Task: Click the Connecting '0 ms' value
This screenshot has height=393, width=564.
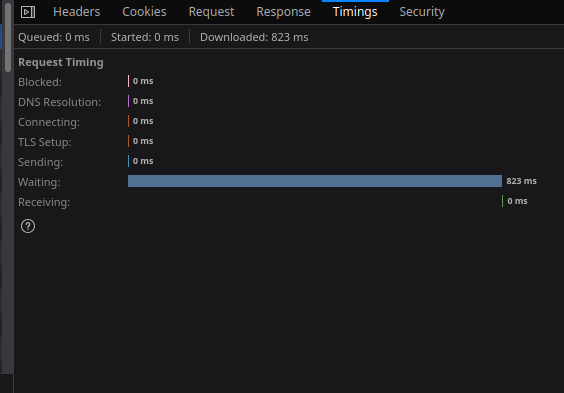Action: (x=143, y=121)
